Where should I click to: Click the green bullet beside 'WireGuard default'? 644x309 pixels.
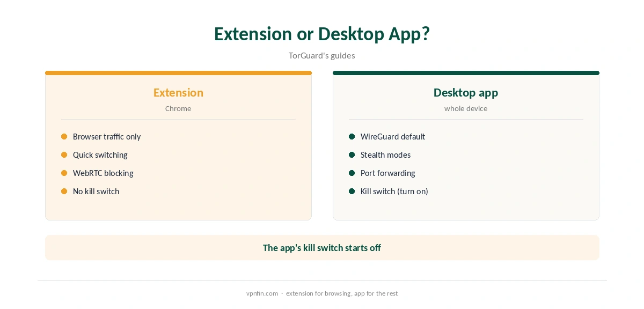352,137
